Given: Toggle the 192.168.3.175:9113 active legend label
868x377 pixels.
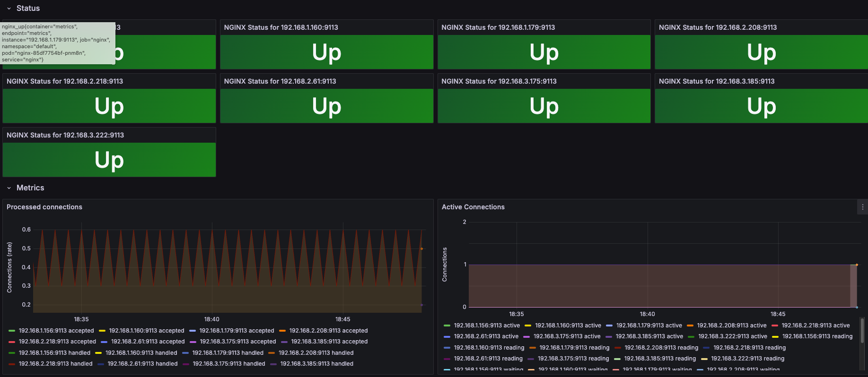Looking at the screenshot, I should 567,336.
